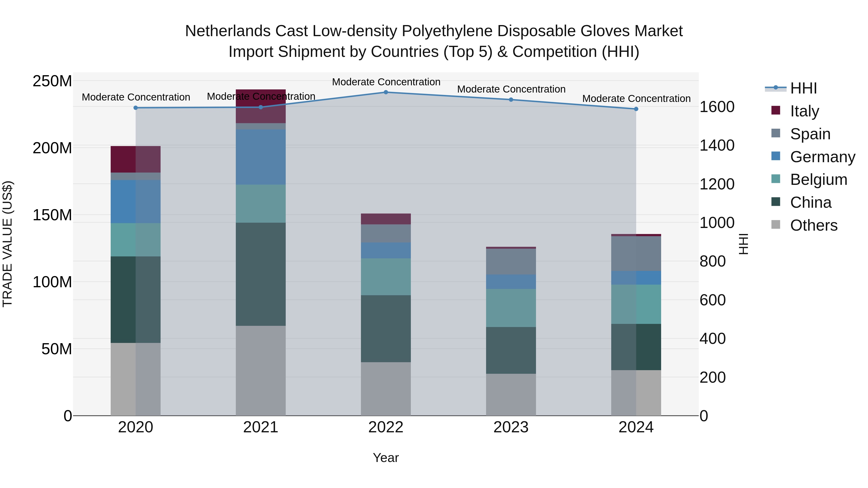This screenshot has width=868, height=488.
Task: Click the Year axis title
Action: tap(386, 458)
